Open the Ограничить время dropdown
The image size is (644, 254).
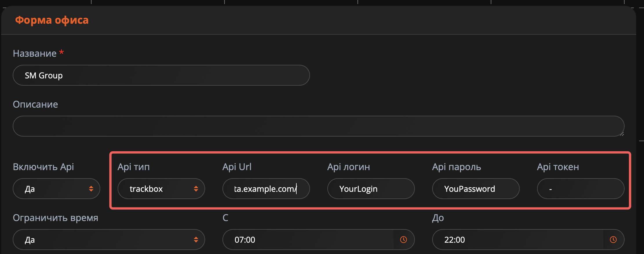(x=109, y=240)
